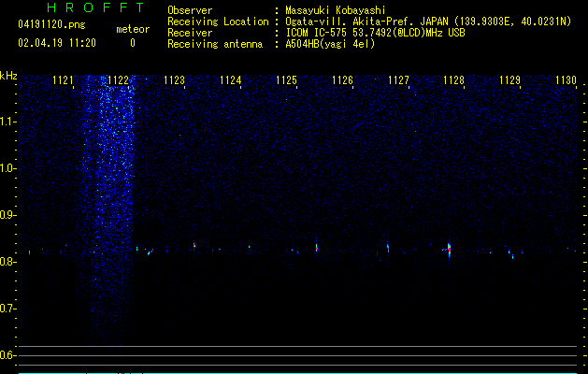Click the 1.0 kHz frequency axis label
The image size is (588, 374).
pos(7,168)
